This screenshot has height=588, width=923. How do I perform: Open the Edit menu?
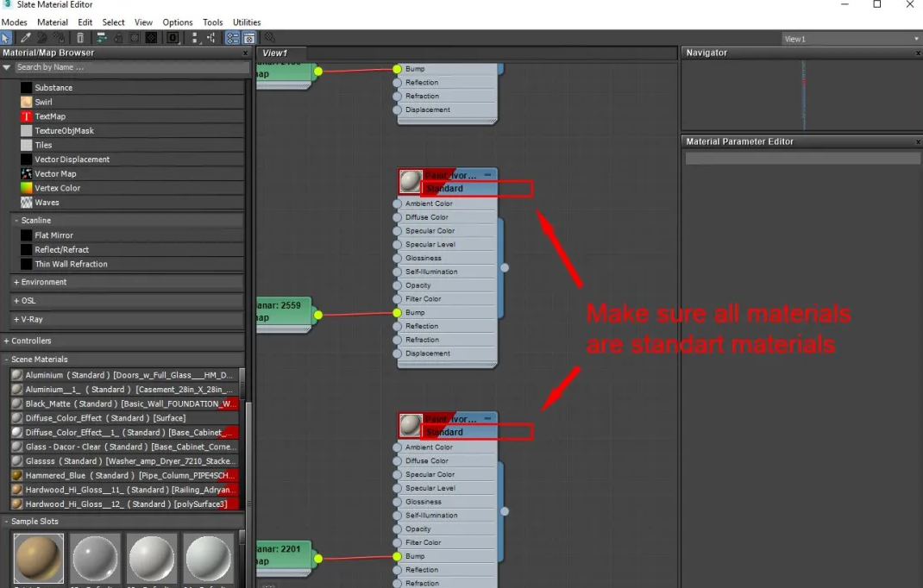point(85,22)
